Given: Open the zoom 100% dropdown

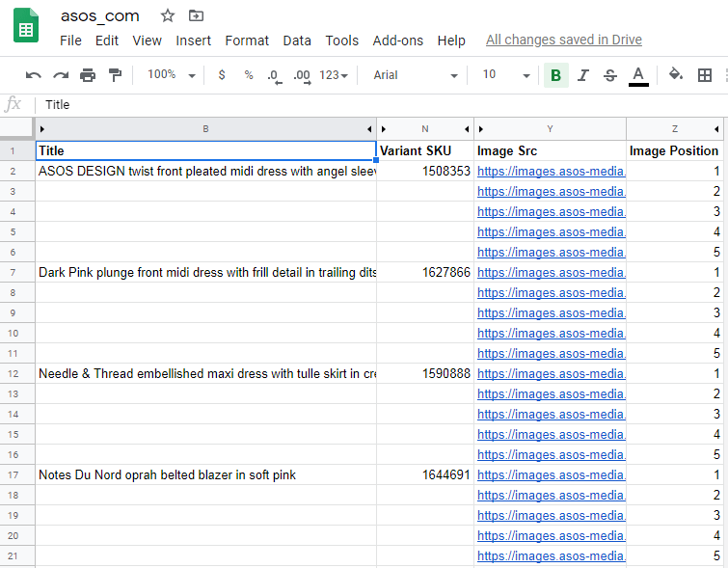Looking at the screenshot, I should tap(172, 75).
